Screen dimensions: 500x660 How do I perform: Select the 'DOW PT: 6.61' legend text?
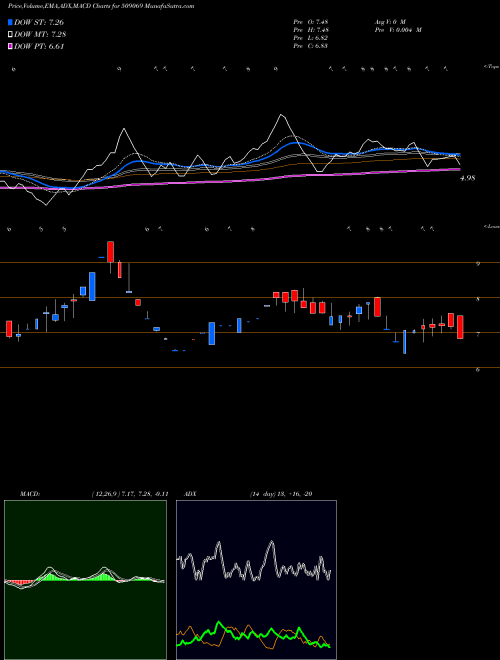pos(39,47)
